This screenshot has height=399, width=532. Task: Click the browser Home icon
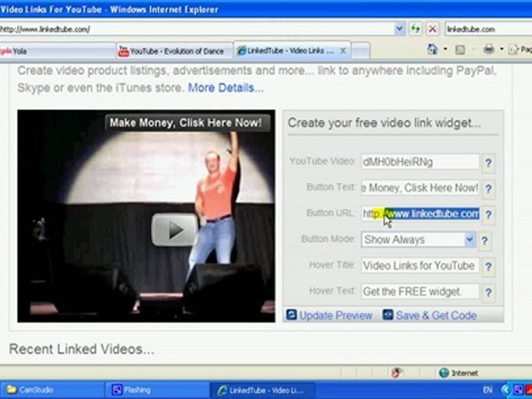[432, 49]
